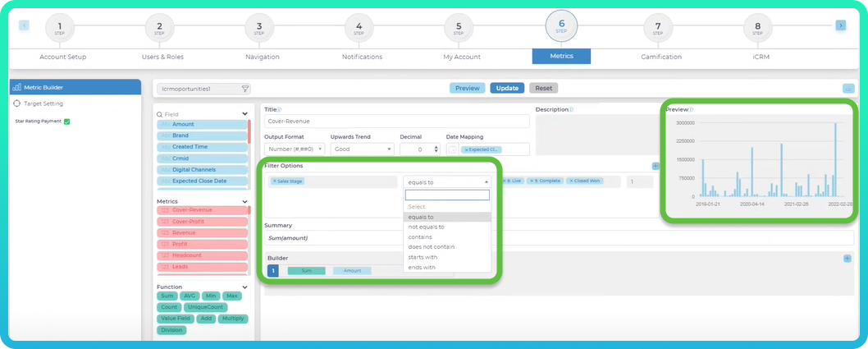Click the Preview button
Image resolution: width=868 pixels, height=349 pixels.
point(467,88)
